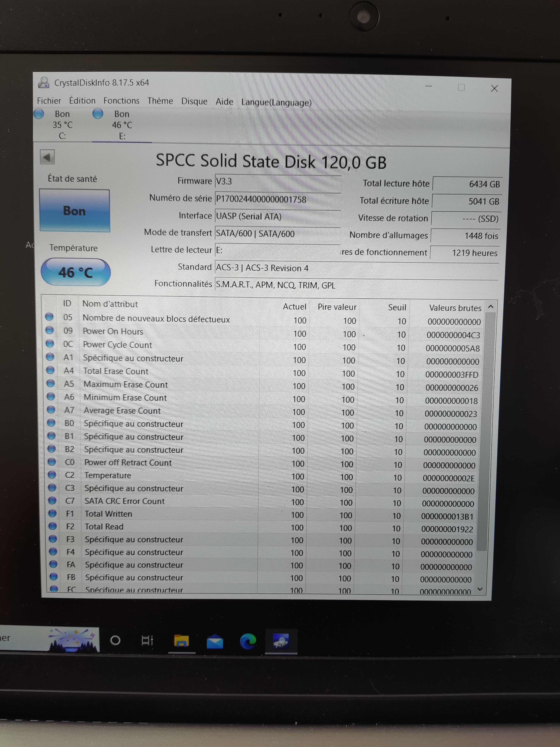This screenshot has height=747, width=560.
Task: Click status circle of attribute FA row
Action: coord(53,564)
